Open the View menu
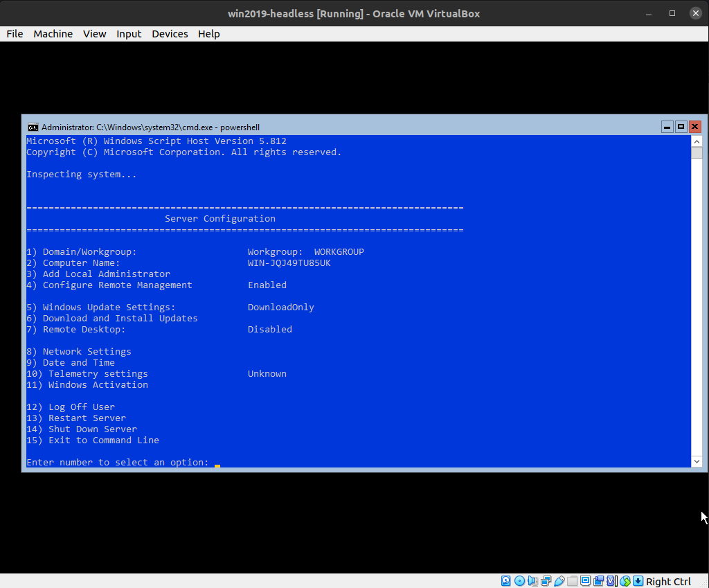The height and width of the screenshot is (588, 709). coord(94,34)
